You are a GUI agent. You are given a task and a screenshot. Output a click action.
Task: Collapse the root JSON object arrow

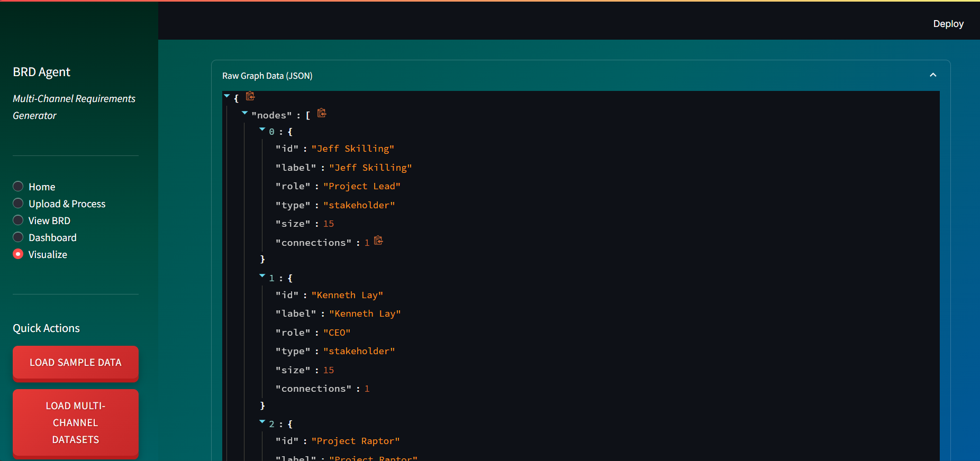click(227, 96)
